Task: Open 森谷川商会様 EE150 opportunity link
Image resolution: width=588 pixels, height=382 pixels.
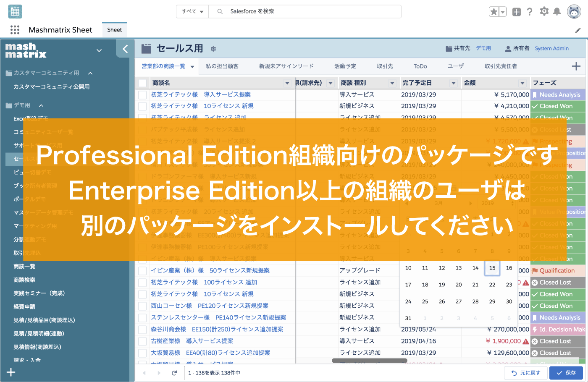Action: coord(217,329)
